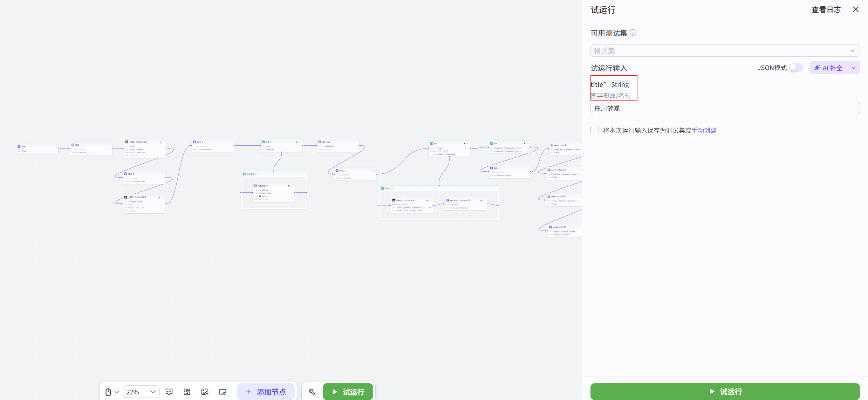Expand the chevron next to AI 补全
Screen dimensions: 868x400
(853, 68)
